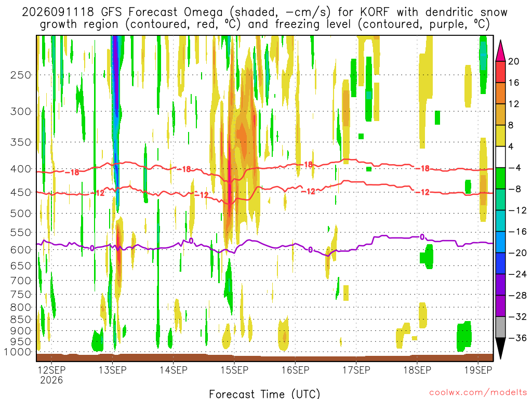
Task: Click the 18SEP time axis marker
Action: click(417, 370)
